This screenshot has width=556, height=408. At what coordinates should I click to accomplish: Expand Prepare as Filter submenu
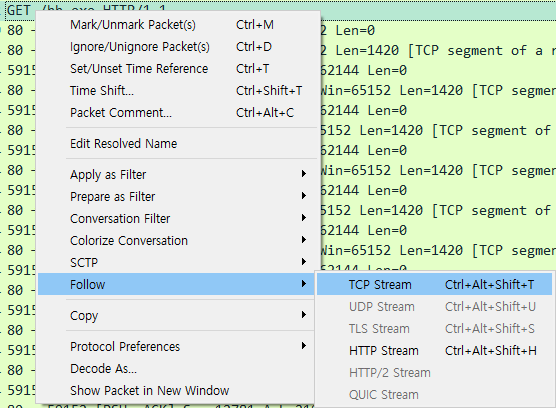tap(176, 196)
